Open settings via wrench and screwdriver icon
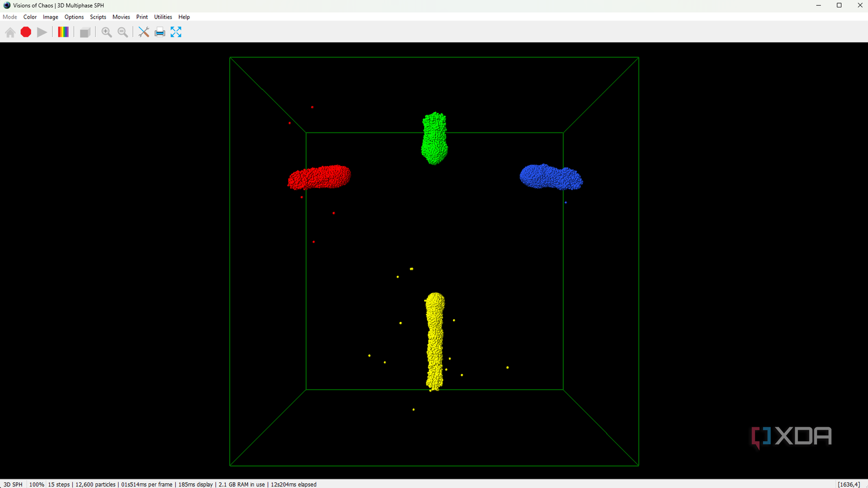The width and height of the screenshot is (868, 488). click(x=144, y=32)
